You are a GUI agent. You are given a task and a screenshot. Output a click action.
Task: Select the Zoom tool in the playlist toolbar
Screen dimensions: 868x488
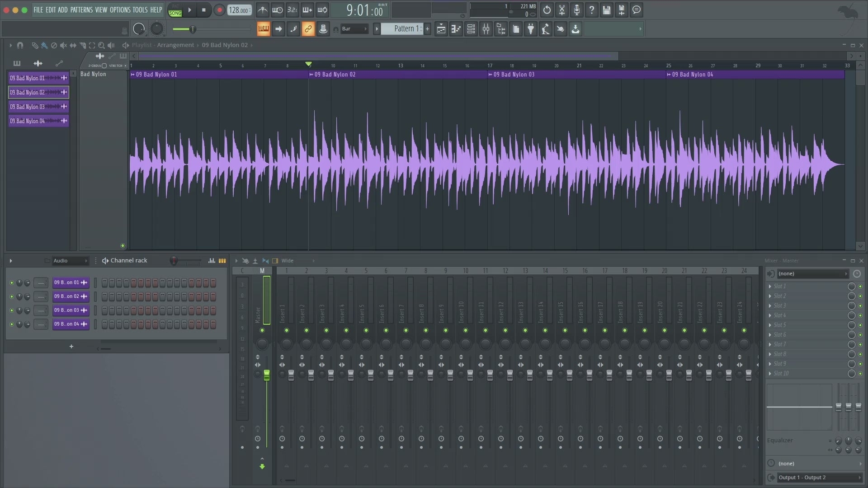click(x=101, y=45)
